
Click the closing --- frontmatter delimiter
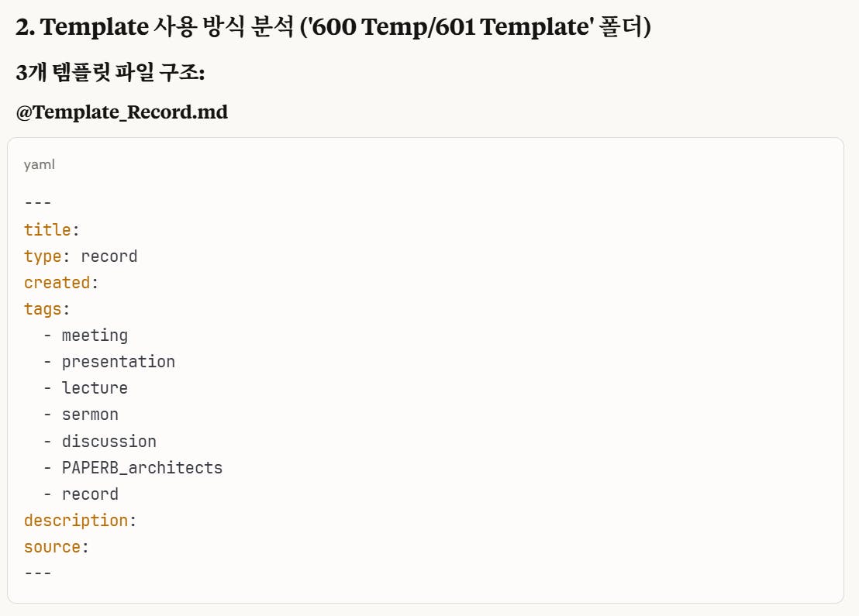pos(38,573)
